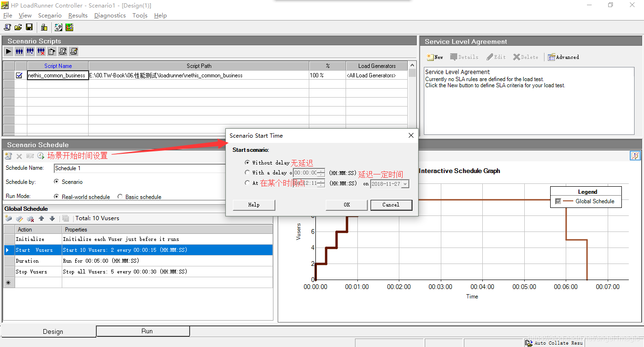
Task: Click the Advanced SLA button
Action: point(563,57)
